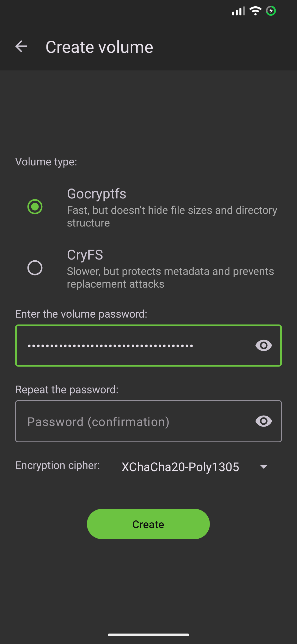Screen dimensions: 297x644
Task: Tap the Gocryptfs description about file sizes
Action: 172,217
